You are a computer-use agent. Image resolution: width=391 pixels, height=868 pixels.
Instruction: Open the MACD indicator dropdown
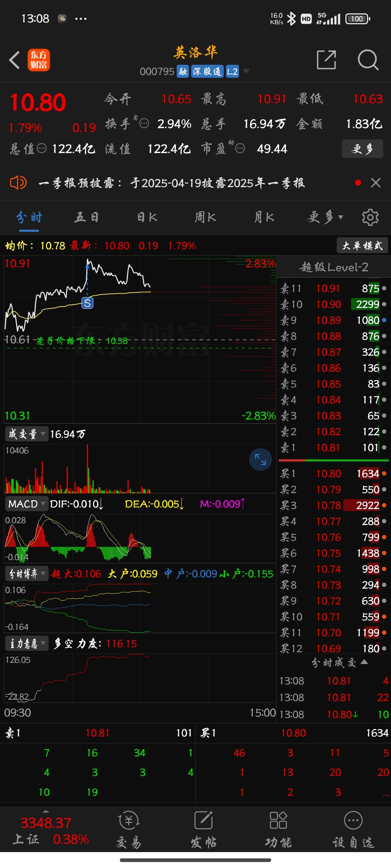tap(26, 503)
